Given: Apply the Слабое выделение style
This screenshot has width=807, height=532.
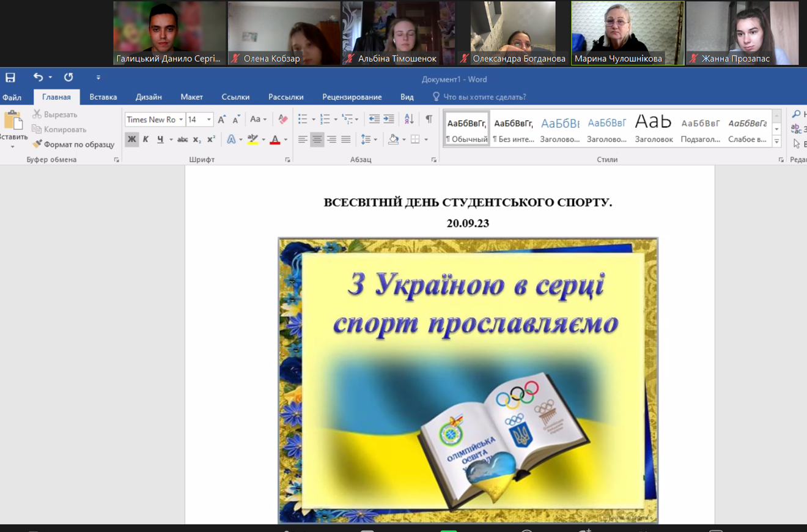Looking at the screenshot, I should pos(747,130).
